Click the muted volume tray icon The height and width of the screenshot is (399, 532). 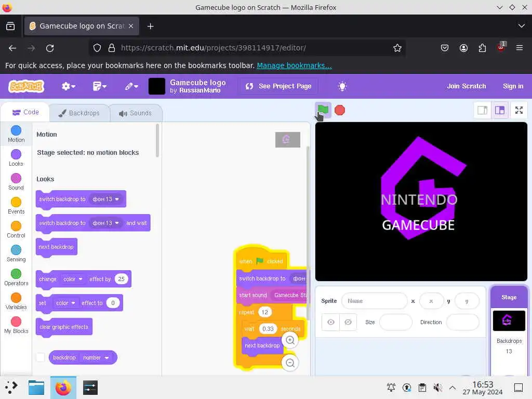[437, 388]
